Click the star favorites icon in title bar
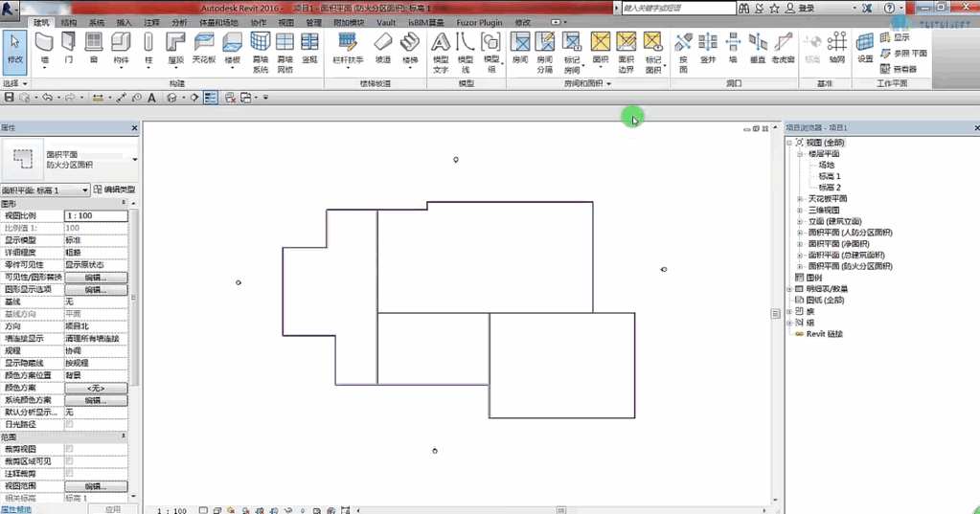Screen dimensions: 980x514 (x=774, y=8)
